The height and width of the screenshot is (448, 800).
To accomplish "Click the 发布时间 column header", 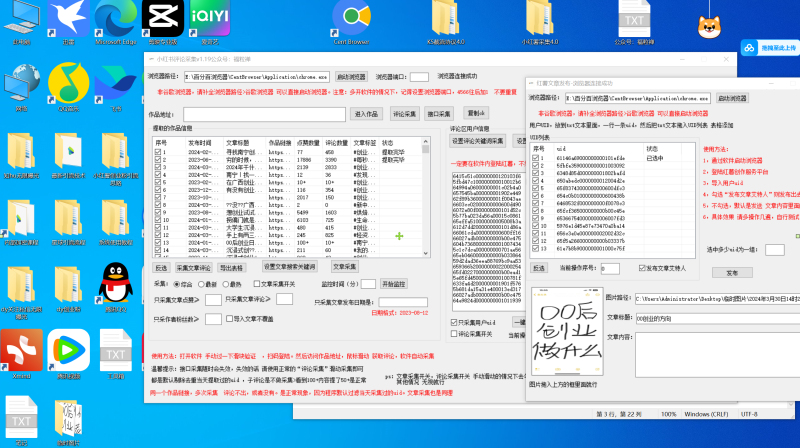I will click(200, 143).
